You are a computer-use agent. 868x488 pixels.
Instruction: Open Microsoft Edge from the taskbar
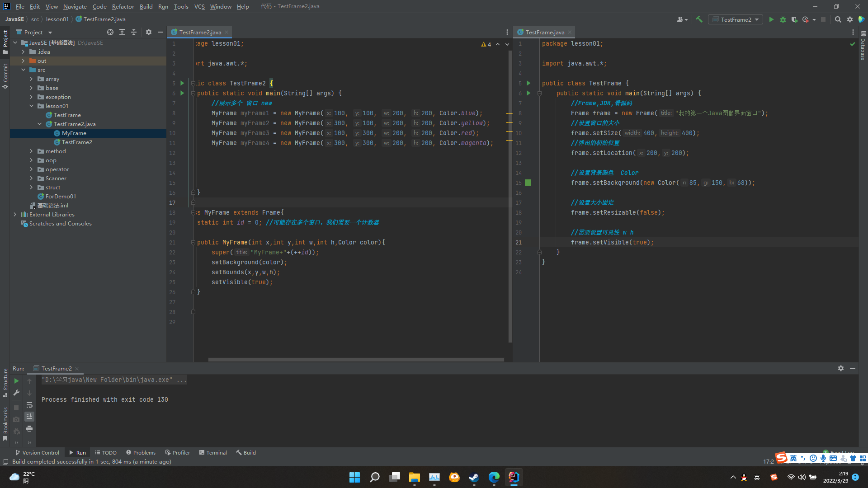[x=494, y=477]
